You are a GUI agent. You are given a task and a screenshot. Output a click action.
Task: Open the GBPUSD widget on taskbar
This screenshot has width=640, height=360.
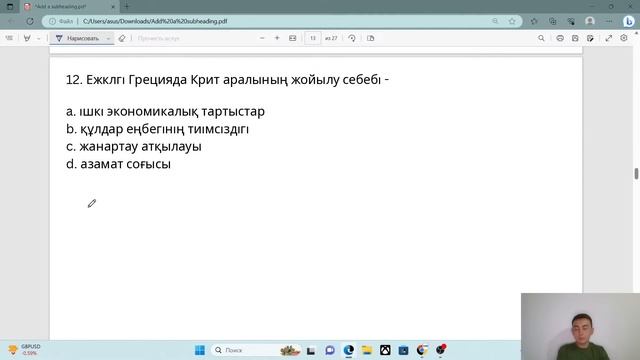pyautogui.click(x=24, y=350)
